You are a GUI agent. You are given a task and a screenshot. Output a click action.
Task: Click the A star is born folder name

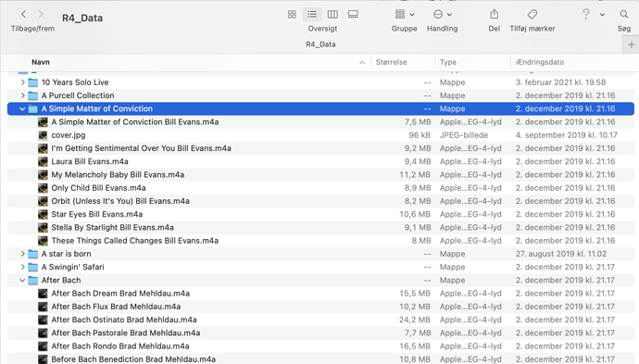tap(66, 254)
